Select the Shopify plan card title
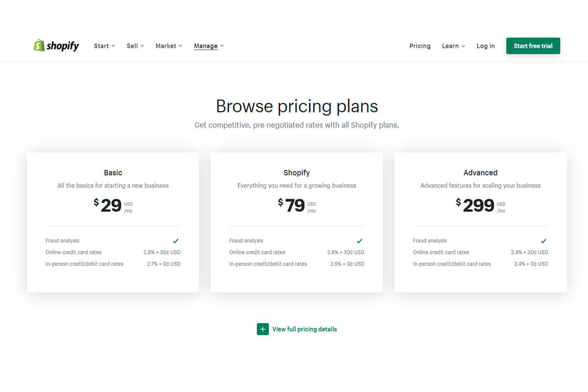 (x=297, y=173)
